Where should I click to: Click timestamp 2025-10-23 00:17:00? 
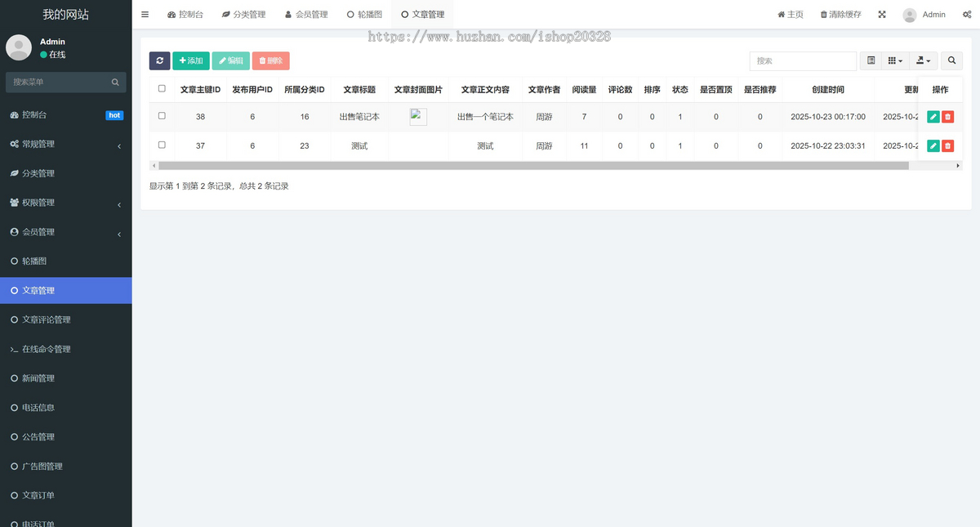[x=828, y=117]
